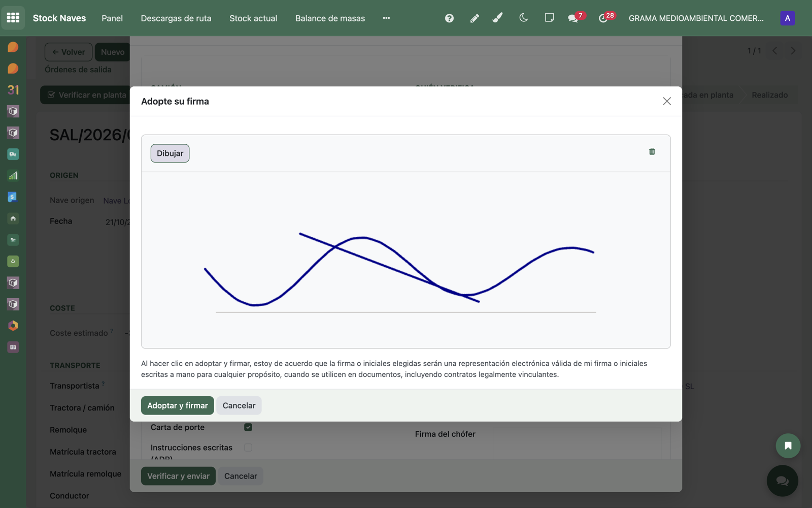The width and height of the screenshot is (812, 508).
Task: Open the truck sidebar app icon
Action: pos(13,154)
